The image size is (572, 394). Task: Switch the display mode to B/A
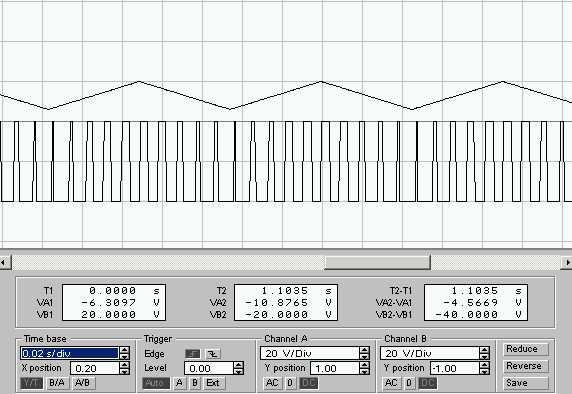tap(57, 383)
